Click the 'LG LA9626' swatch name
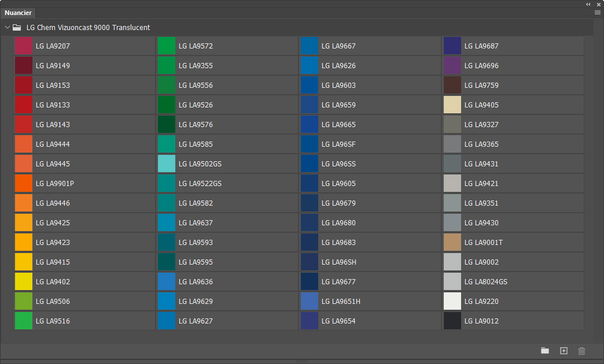604x364 pixels. [338, 66]
